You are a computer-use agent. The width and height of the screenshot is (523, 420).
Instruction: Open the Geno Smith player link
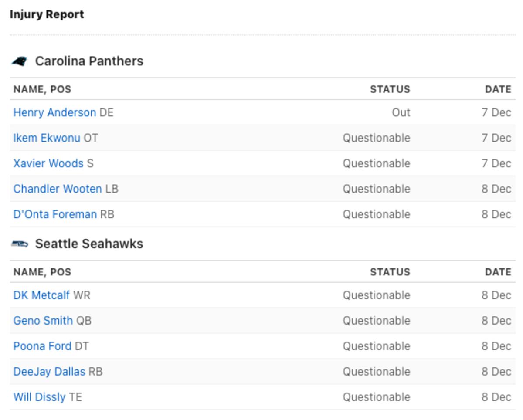43,321
